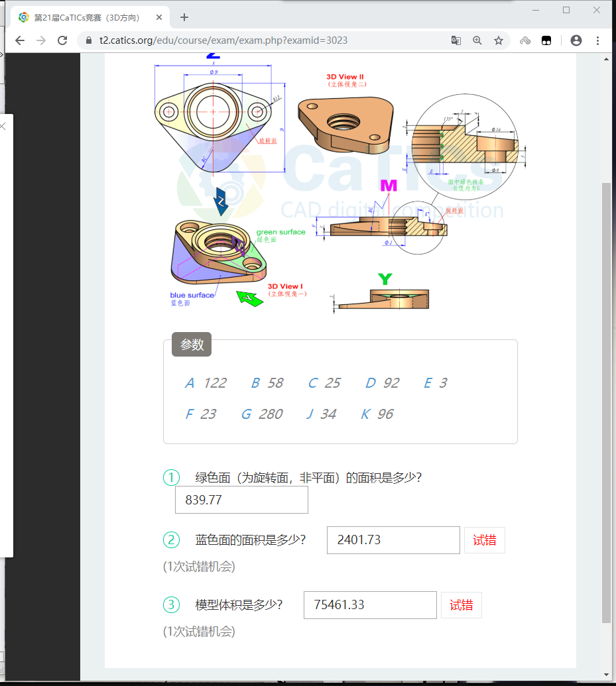Open the Chrome profile avatar
Image resolution: width=616 pixels, height=686 pixels.
pos(576,40)
